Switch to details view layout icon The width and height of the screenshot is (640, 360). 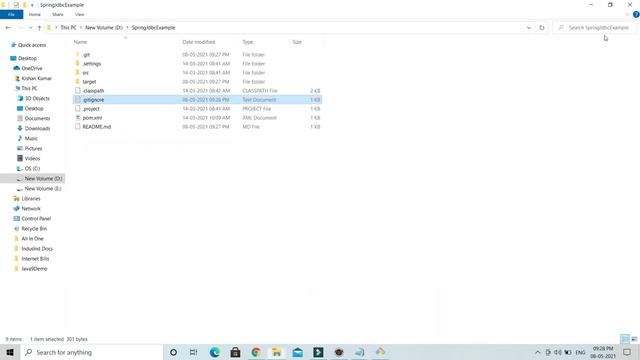(625, 339)
